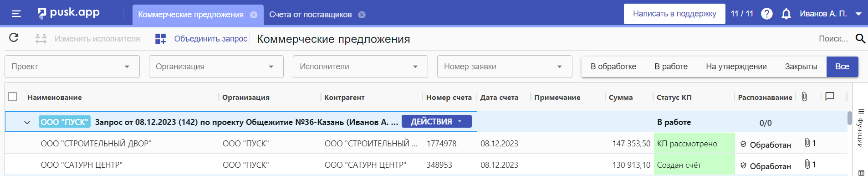868x176 pixels.
Task: Select row ООО "САТУРН ЦЕНТР" name
Action: 82,165
